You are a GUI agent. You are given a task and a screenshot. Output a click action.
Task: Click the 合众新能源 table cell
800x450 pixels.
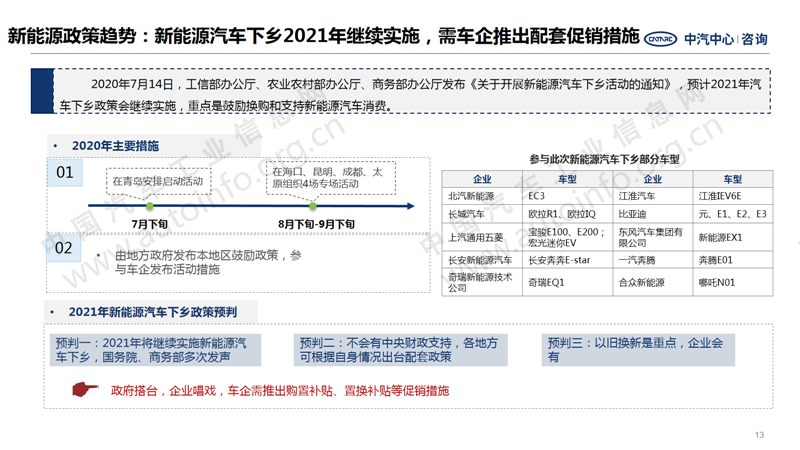tap(653, 282)
